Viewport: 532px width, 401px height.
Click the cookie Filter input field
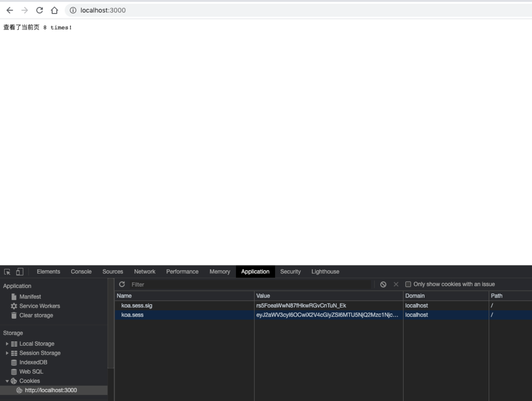click(x=250, y=285)
